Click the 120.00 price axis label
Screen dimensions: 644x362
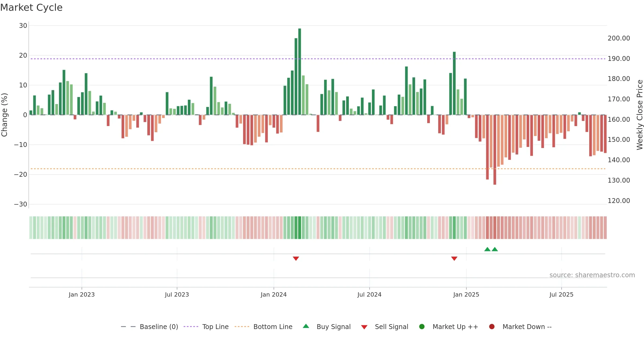[x=619, y=201]
